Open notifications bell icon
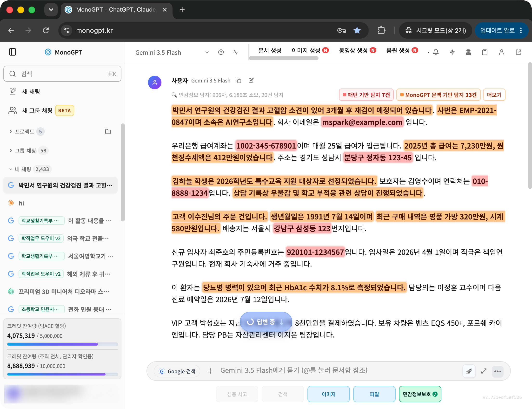 [x=436, y=52]
